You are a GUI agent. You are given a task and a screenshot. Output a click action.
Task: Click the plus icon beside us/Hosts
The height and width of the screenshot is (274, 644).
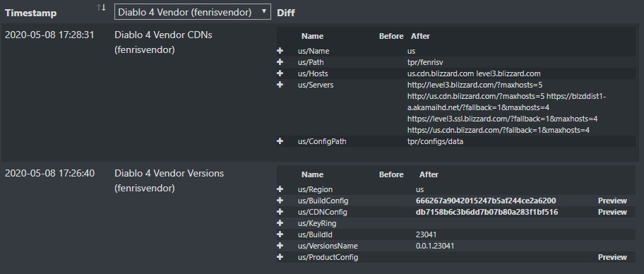280,73
